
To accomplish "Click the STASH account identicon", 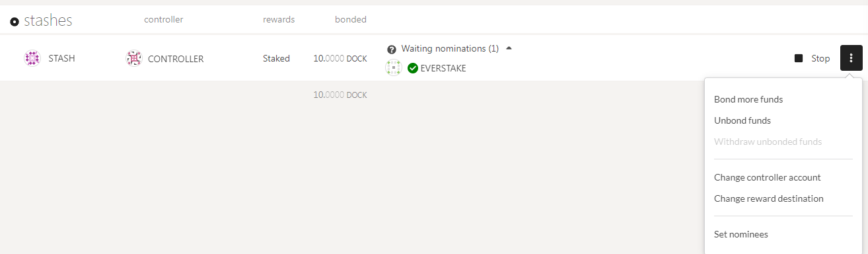I will click(x=32, y=58).
